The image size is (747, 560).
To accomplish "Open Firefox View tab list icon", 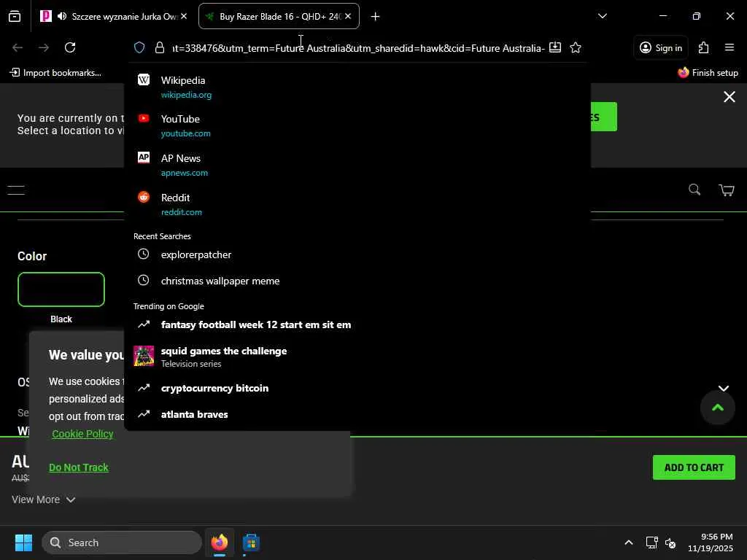I will (15, 16).
